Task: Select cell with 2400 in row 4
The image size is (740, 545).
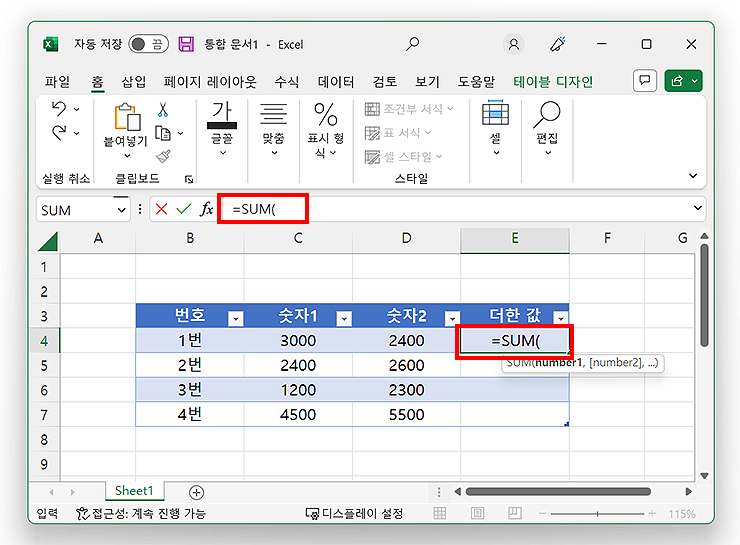Action: tap(406, 341)
